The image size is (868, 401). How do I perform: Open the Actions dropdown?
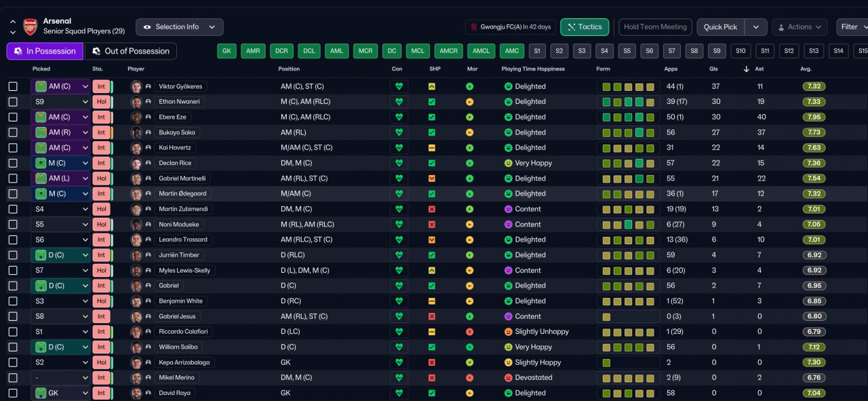(800, 27)
